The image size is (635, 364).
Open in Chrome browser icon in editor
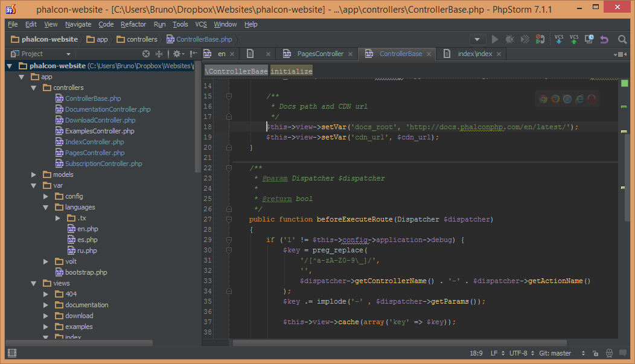tap(543, 99)
